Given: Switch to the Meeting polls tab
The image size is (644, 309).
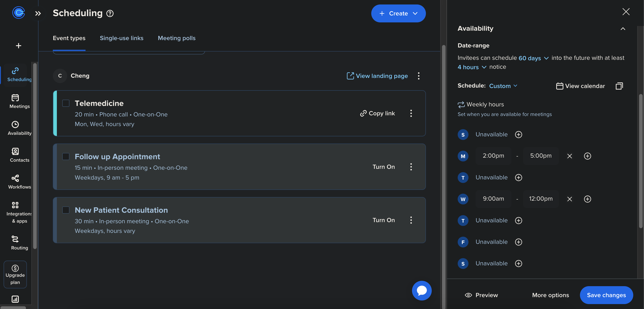Looking at the screenshot, I should [x=176, y=38].
